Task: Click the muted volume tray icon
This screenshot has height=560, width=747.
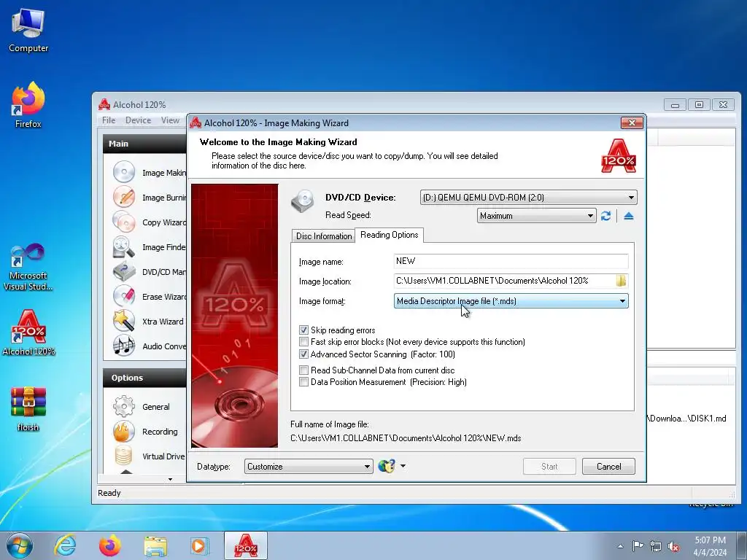Action: pyautogui.click(x=673, y=547)
